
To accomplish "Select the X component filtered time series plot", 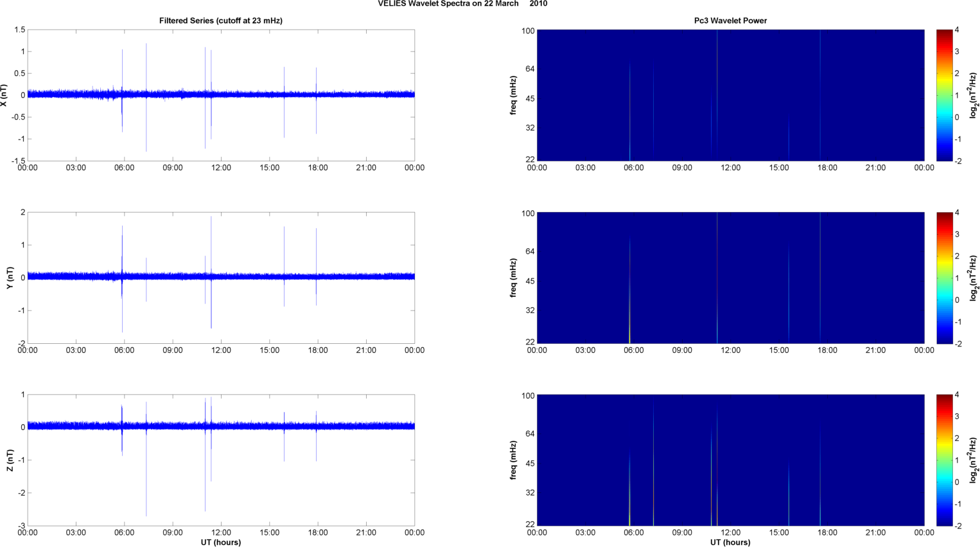I will pos(221,95).
